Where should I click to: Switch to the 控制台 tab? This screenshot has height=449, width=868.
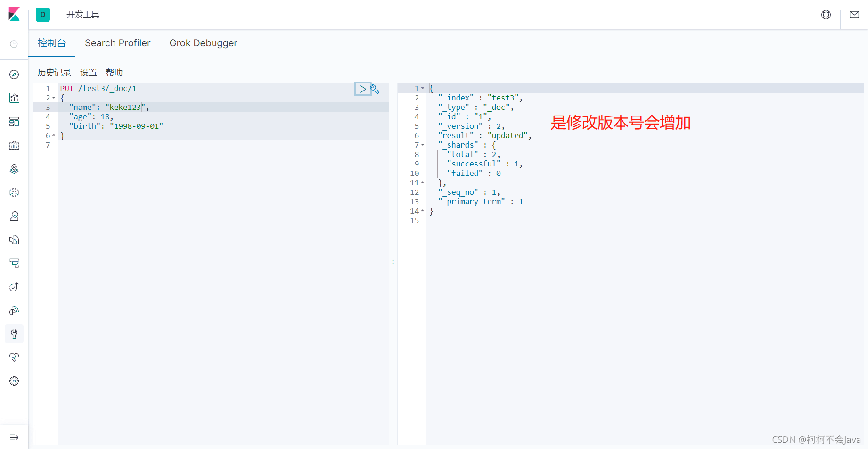[x=52, y=43]
